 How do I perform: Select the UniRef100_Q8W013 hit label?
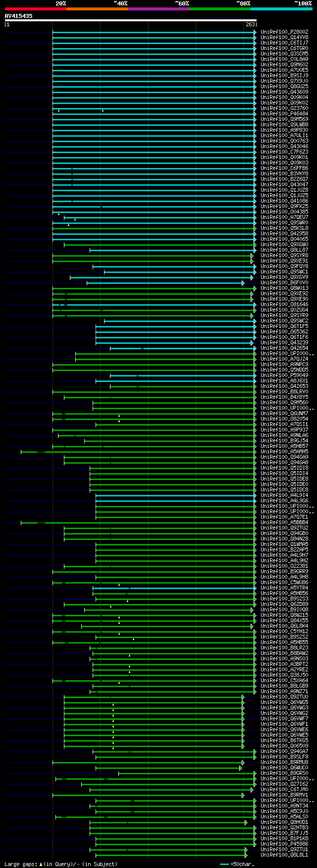tap(284, 288)
